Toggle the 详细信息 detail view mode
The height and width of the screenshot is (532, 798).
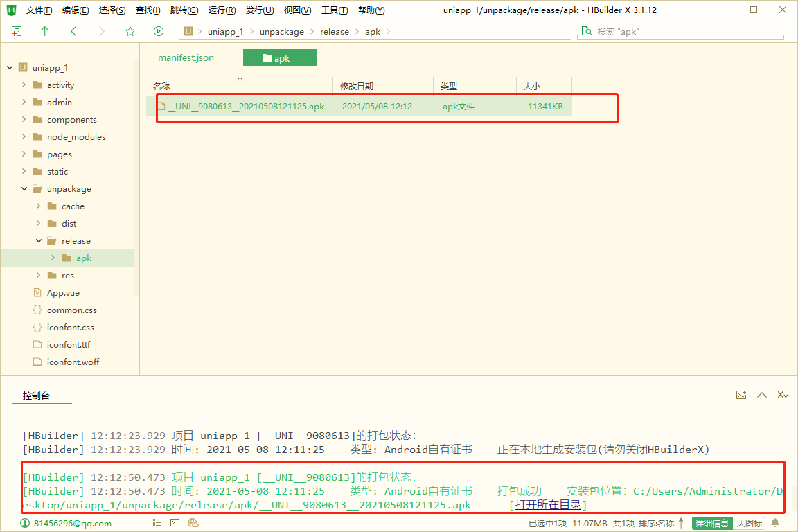(711, 523)
